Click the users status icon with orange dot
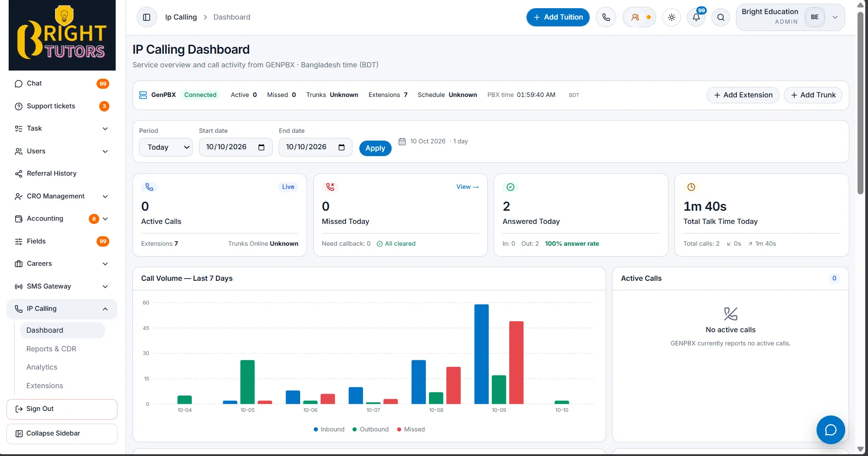 (x=639, y=17)
